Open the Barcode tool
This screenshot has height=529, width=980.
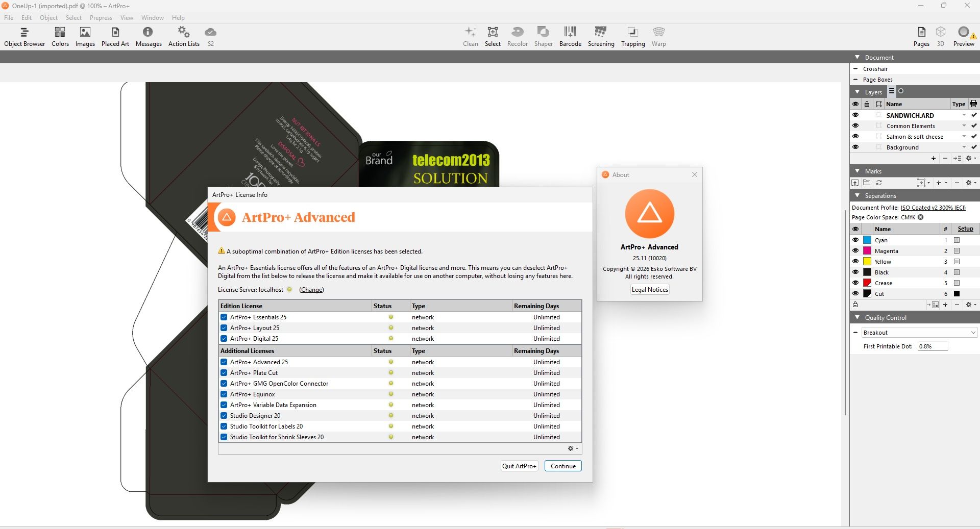pyautogui.click(x=570, y=37)
